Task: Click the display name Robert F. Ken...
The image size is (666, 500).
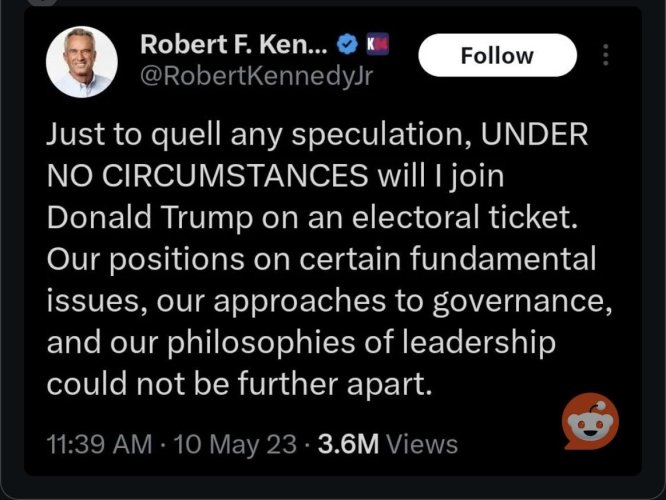Action: click(234, 44)
